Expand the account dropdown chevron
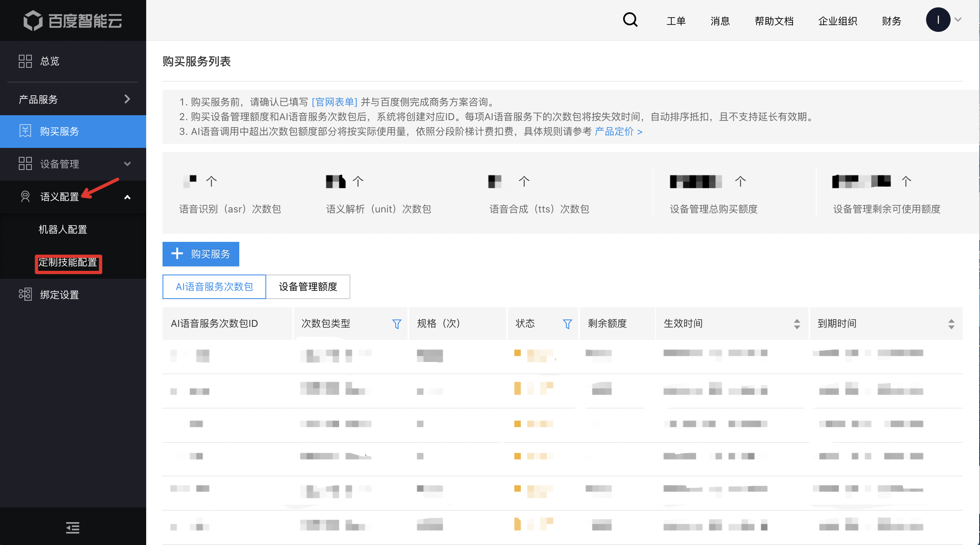Viewport: 980px width, 545px height. click(x=958, y=20)
